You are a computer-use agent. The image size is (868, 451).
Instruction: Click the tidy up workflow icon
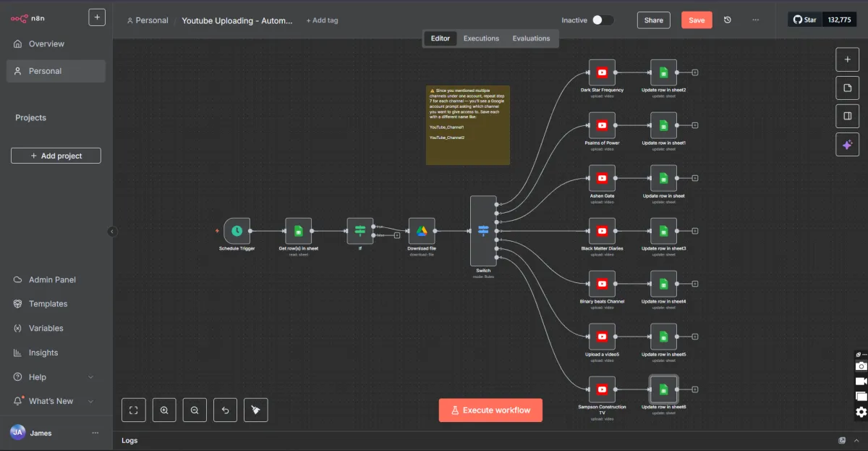pos(255,410)
